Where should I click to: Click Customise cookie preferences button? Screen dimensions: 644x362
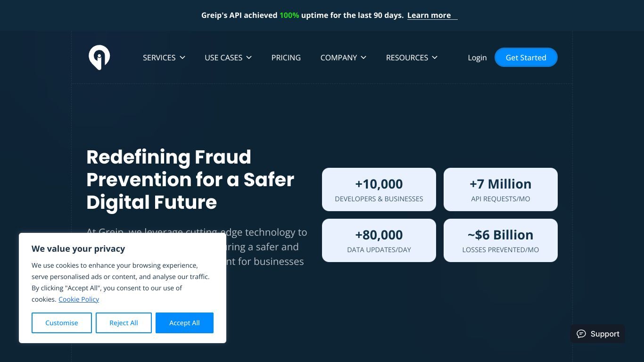click(62, 323)
